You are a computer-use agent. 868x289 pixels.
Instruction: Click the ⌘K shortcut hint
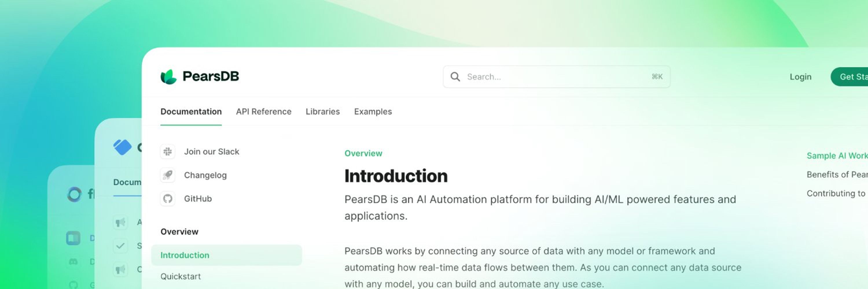tap(657, 77)
